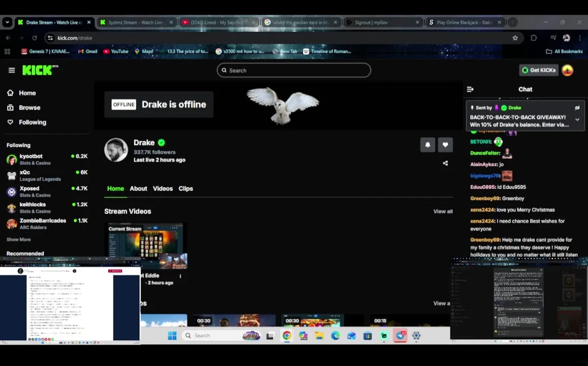The height and width of the screenshot is (366, 588).
Task: Switch to Syztmz Stream browser tab
Action: tap(135, 22)
